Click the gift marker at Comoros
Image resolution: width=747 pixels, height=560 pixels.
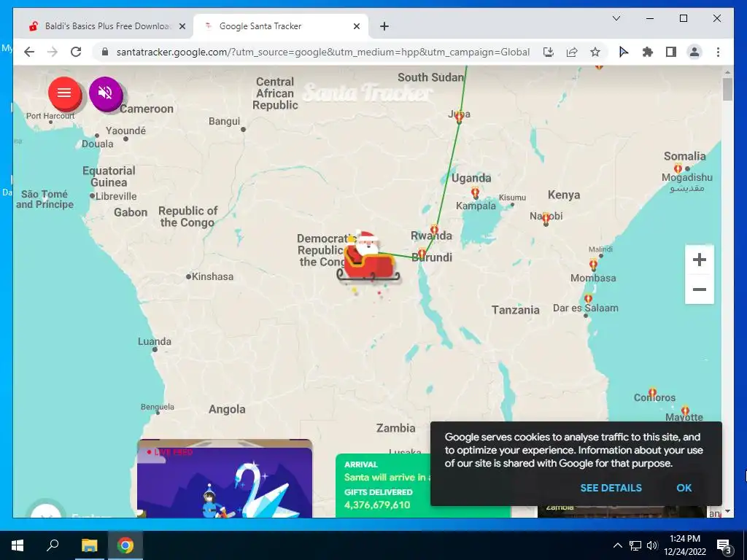pyautogui.click(x=652, y=393)
